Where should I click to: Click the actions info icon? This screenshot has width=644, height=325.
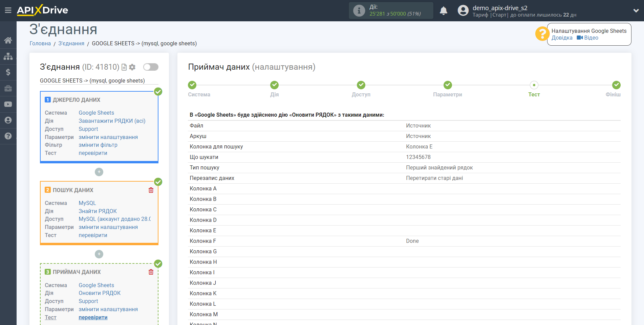359,10
